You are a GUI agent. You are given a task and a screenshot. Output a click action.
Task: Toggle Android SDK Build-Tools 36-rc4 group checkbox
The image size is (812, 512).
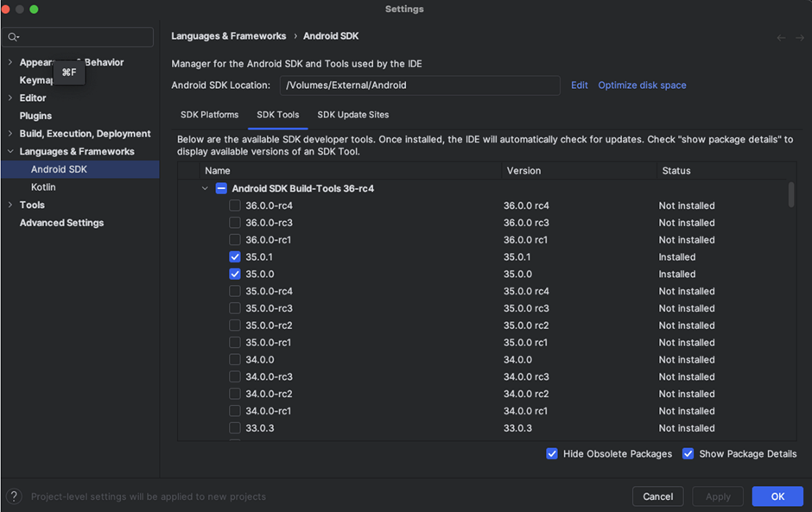pos(221,188)
